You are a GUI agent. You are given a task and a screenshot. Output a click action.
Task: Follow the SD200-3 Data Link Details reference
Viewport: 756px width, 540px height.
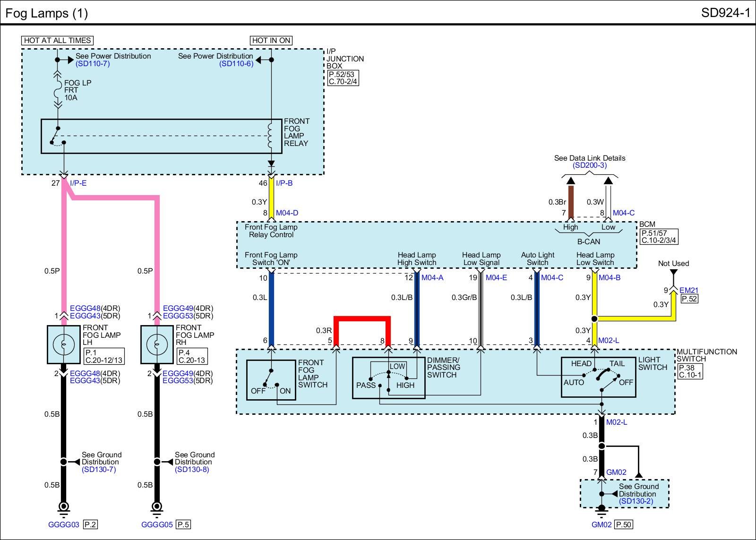point(590,165)
